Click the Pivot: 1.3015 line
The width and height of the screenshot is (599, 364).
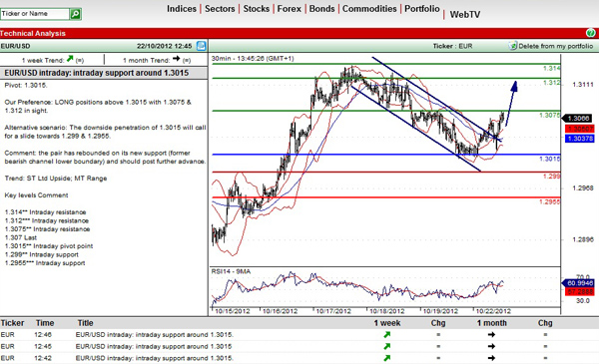tap(26, 85)
